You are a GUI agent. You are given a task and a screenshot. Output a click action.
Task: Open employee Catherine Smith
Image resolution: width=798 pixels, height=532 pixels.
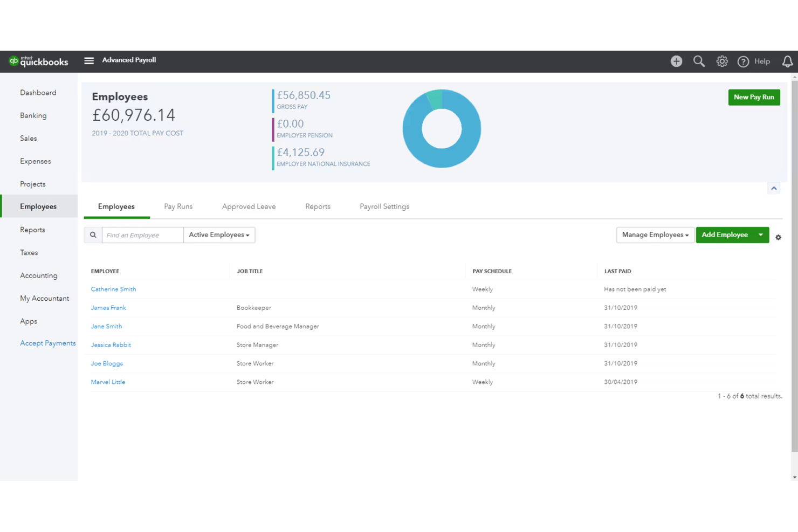coord(113,289)
